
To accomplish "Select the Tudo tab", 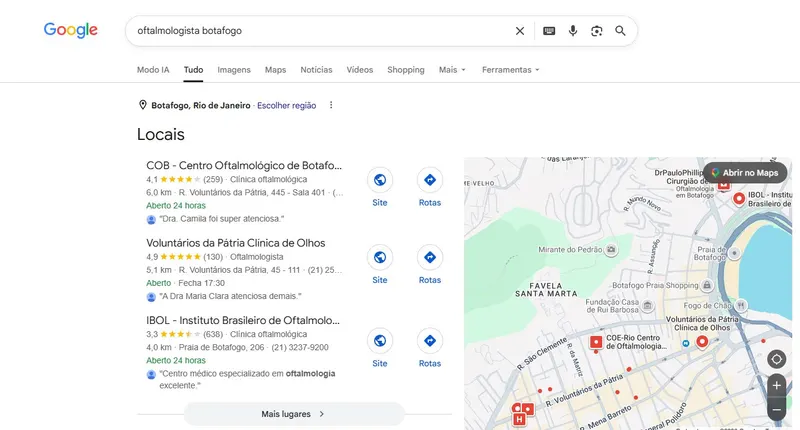I will pos(193,70).
